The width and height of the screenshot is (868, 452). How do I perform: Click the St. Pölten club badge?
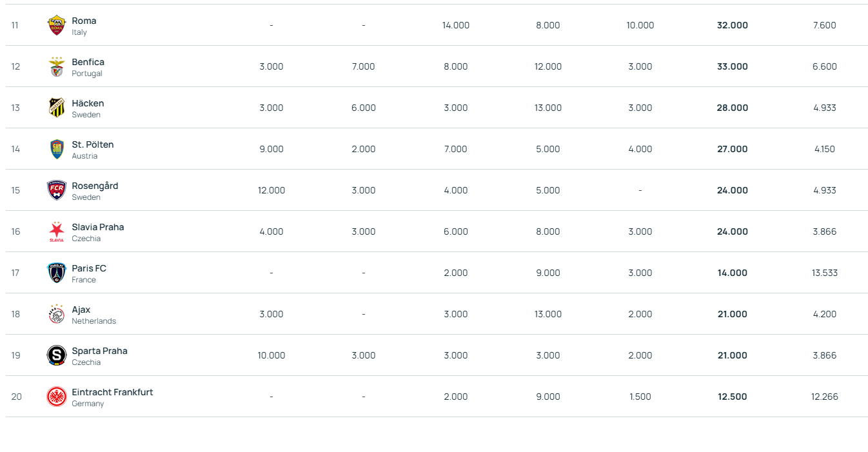point(57,149)
